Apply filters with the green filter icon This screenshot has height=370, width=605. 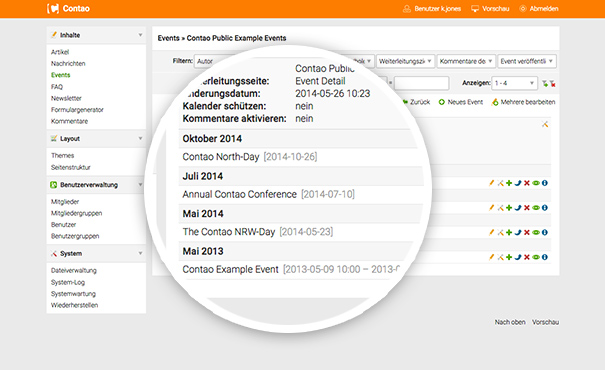point(544,83)
